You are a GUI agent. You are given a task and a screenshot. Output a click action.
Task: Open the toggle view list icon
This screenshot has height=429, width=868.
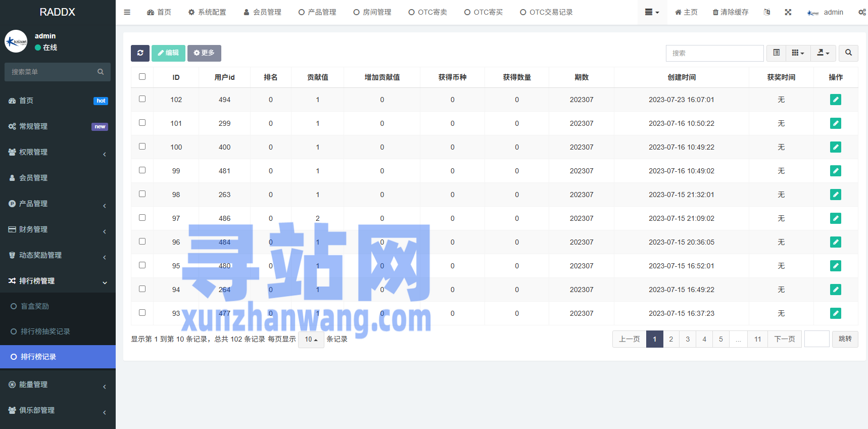coord(776,53)
